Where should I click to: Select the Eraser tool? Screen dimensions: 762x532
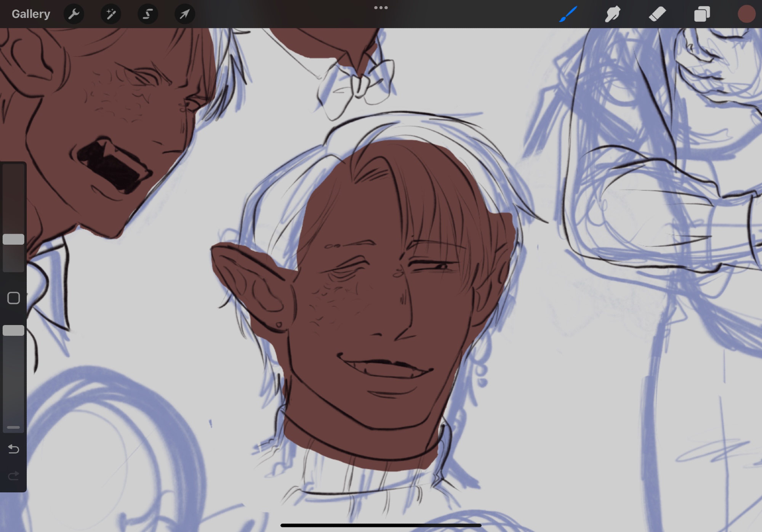point(657,14)
